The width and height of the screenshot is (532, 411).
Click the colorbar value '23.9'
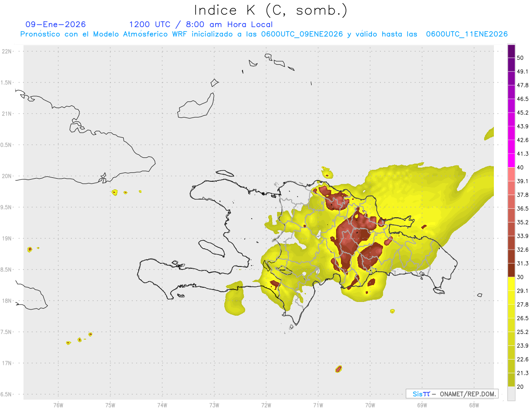click(x=523, y=345)
